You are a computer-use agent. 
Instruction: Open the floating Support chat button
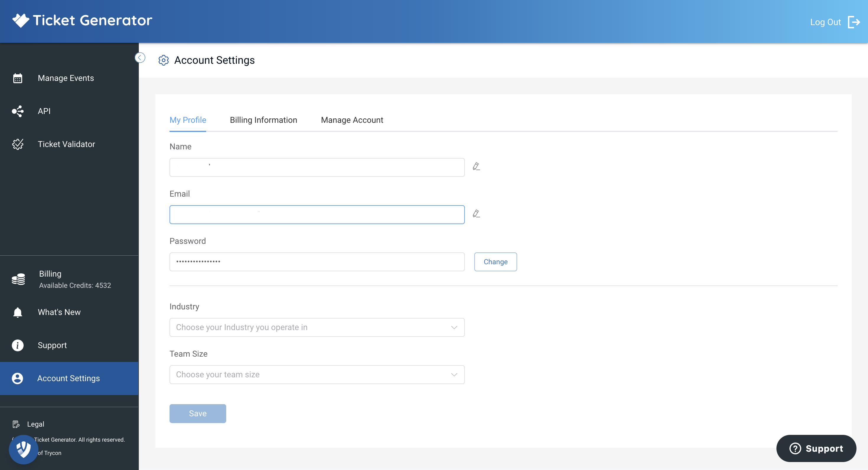pyautogui.click(x=816, y=448)
